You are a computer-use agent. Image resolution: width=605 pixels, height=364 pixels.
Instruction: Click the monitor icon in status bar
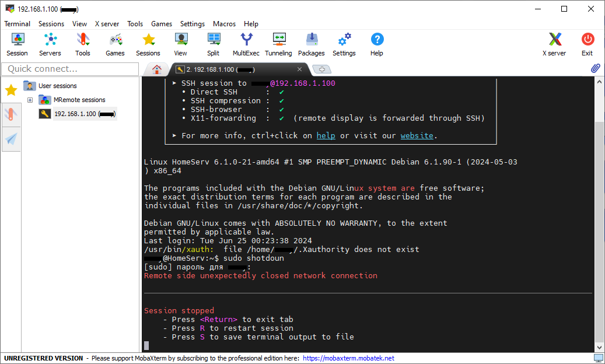[x=599, y=358]
